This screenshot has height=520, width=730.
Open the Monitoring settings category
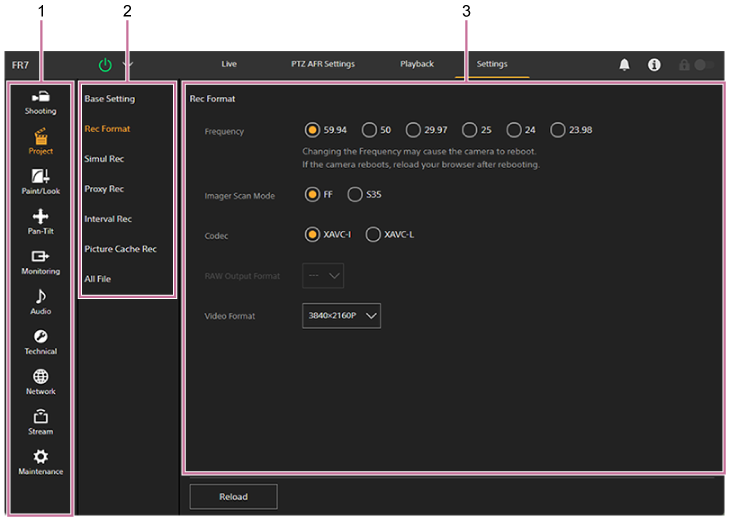pos(41,262)
